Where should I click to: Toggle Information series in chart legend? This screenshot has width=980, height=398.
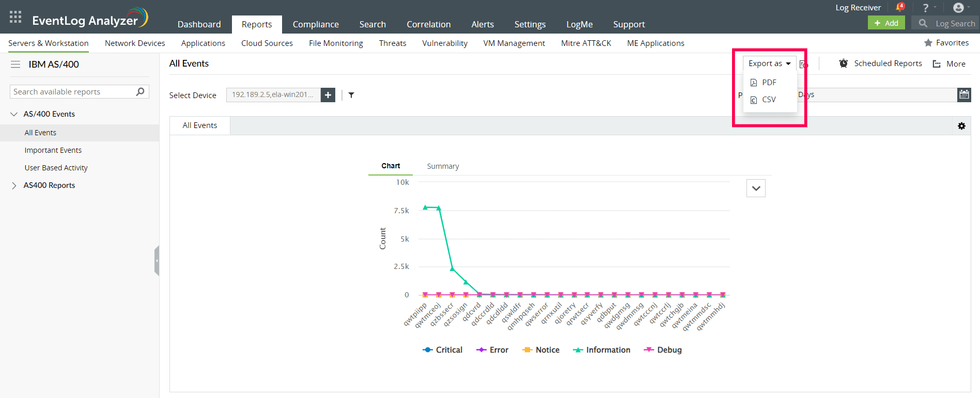[601, 350]
